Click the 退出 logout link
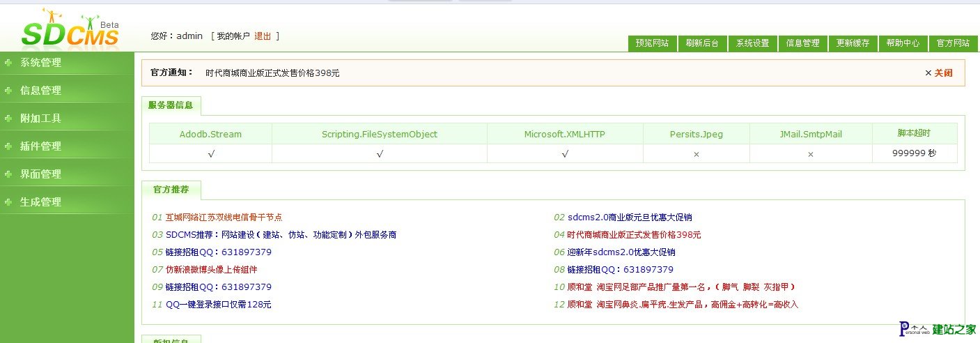 point(263,36)
